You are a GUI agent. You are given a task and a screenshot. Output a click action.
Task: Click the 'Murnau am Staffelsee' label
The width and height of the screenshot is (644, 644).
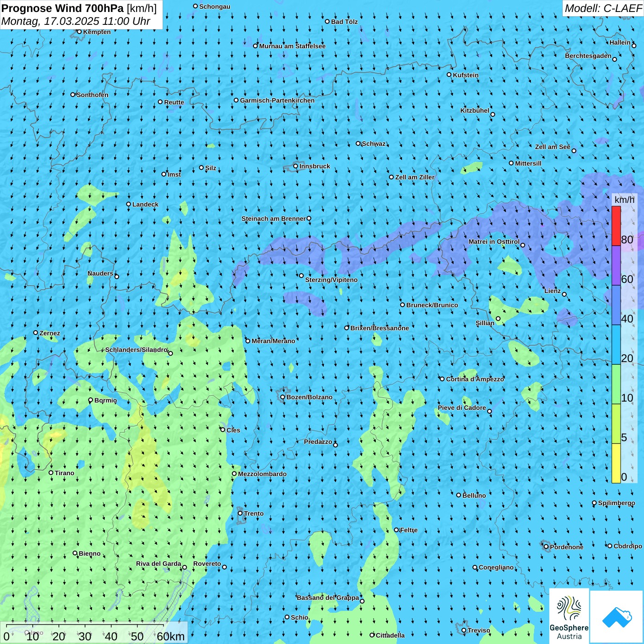click(293, 46)
